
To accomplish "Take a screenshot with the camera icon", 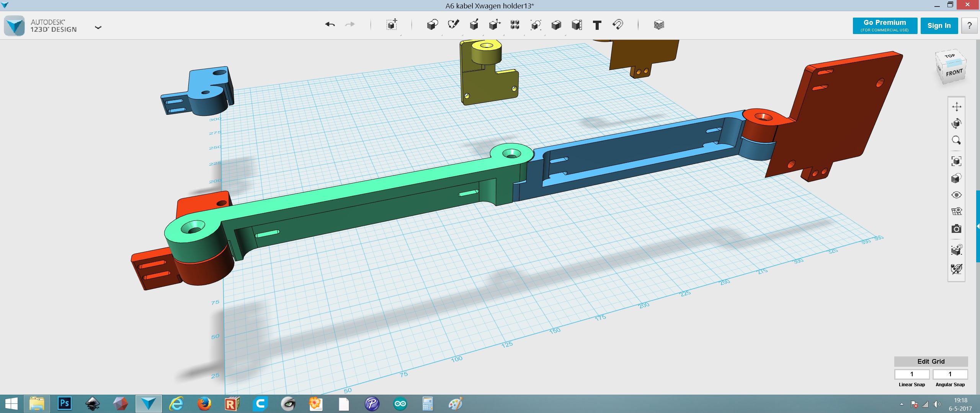I will pos(956,229).
